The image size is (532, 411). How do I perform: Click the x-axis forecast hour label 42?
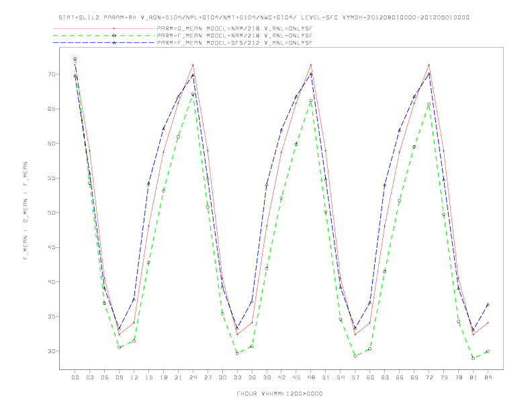(281, 377)
